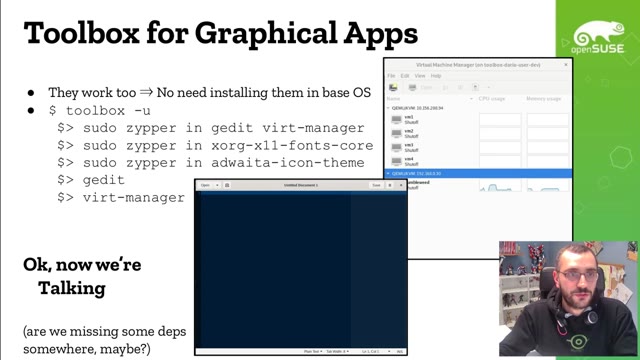Screen dimensions: 640x360
Task: Click the Open button in gedit header
Action: (x=205, y=185)
